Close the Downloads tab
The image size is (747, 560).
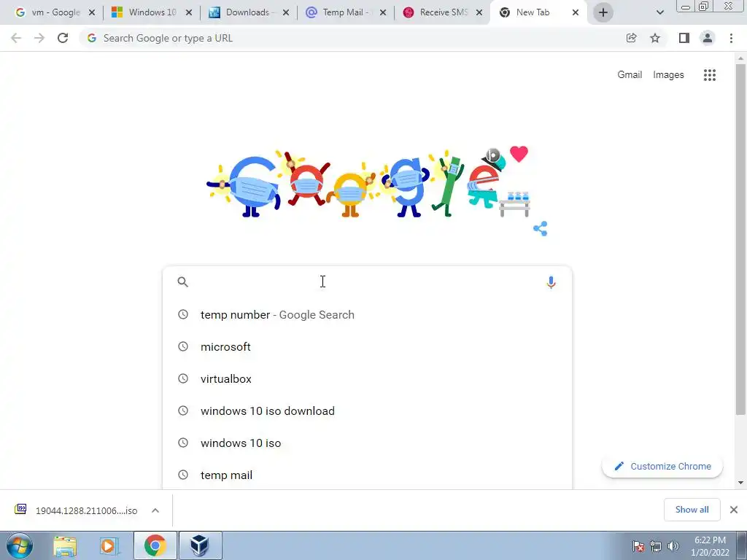pyautogui.click(x=286, y=12)
